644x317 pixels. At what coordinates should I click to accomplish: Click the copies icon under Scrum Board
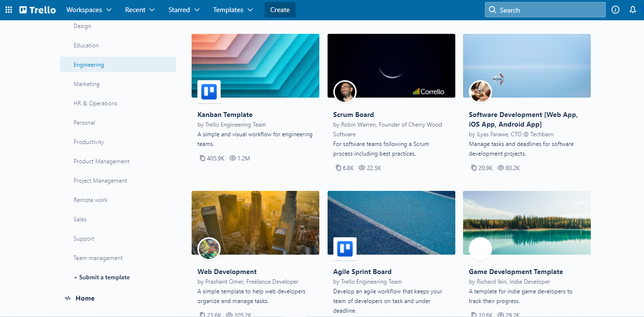click(338, 168)
